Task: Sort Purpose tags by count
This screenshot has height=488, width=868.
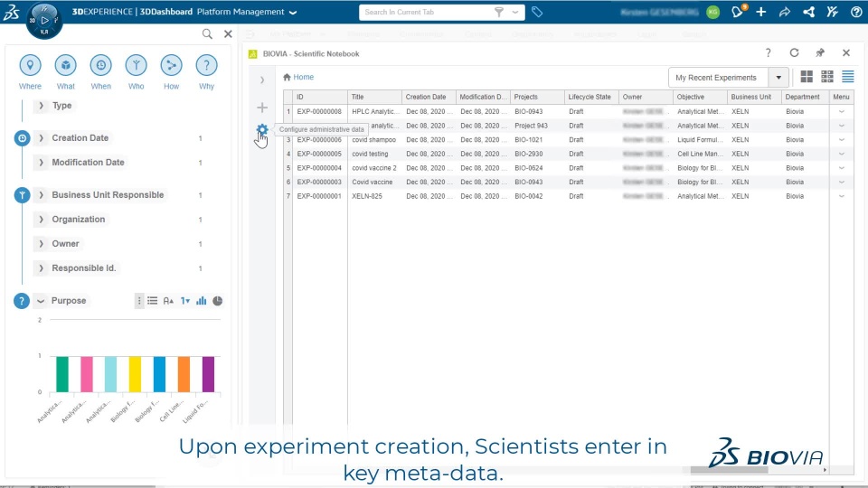Action: point(184,300)
